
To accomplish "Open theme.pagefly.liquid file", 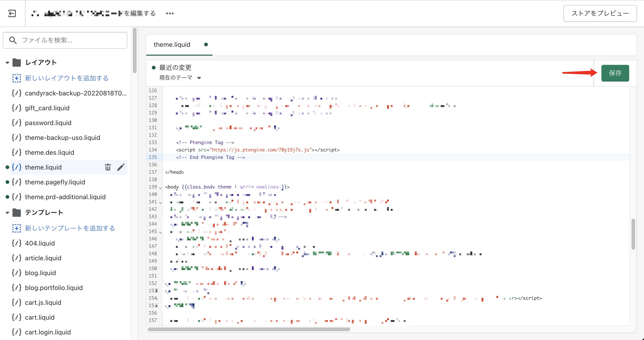I will [x=55, y=182].
